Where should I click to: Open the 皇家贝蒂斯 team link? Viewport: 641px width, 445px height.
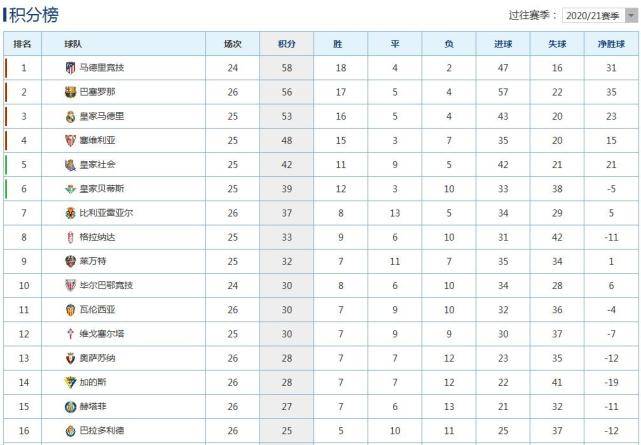(101, 189)
